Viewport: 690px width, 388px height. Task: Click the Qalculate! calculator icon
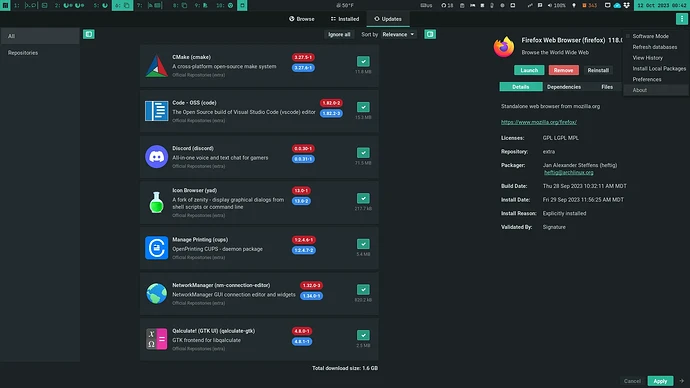157,339
